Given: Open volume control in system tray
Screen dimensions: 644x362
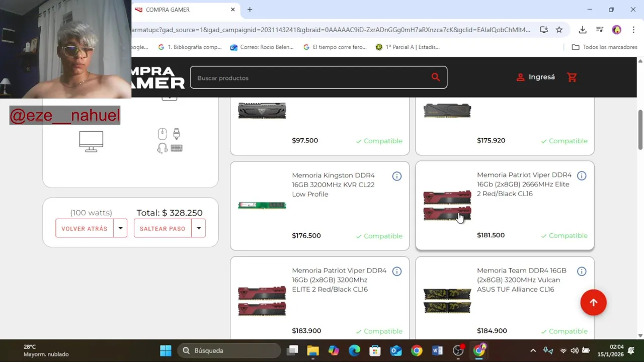Looking at the screenshot, I should tap(574, 350).
